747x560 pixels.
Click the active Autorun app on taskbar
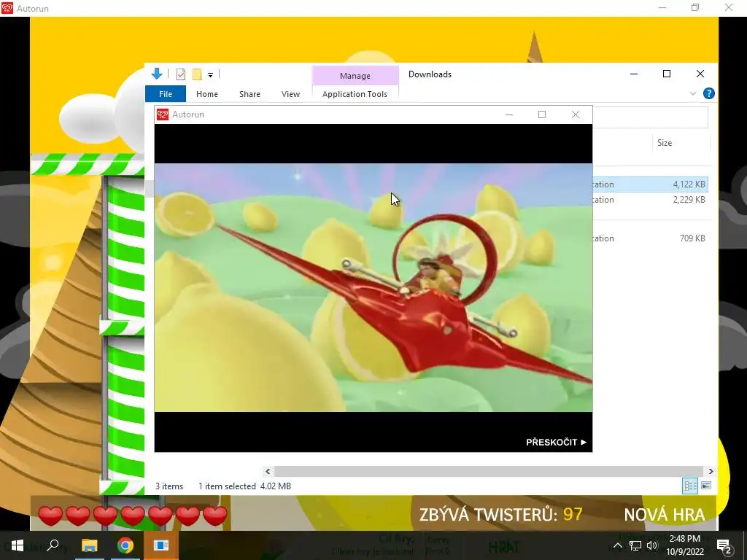[x=161, y=545]
